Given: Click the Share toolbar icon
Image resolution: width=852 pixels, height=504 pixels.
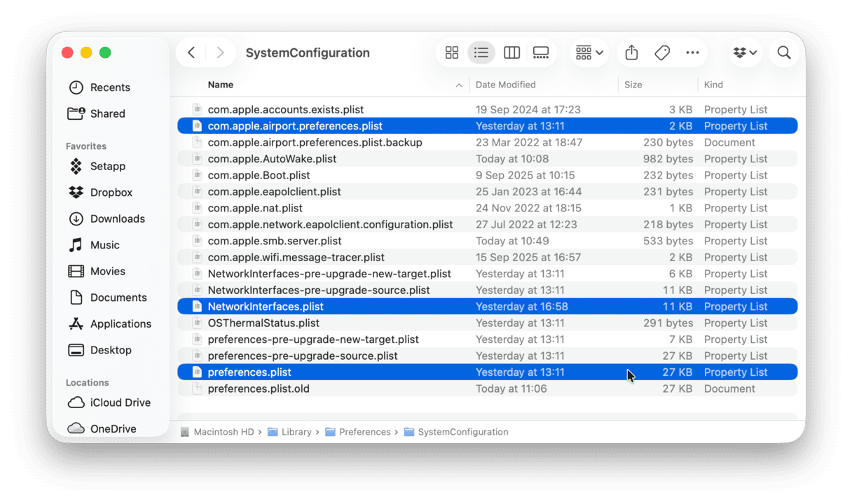Looking at the screenshot, I should pos(631,52).
